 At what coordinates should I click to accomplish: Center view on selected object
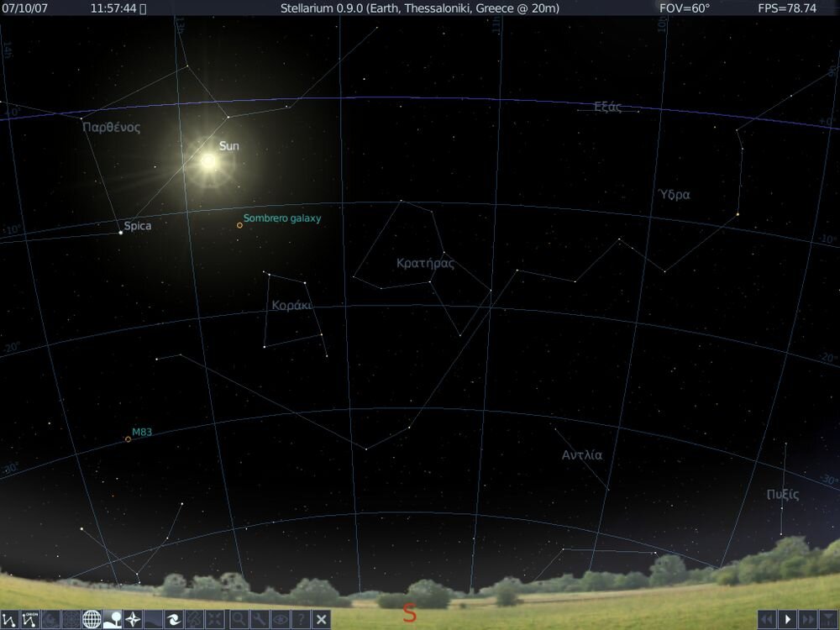click(x=215, y=620)
